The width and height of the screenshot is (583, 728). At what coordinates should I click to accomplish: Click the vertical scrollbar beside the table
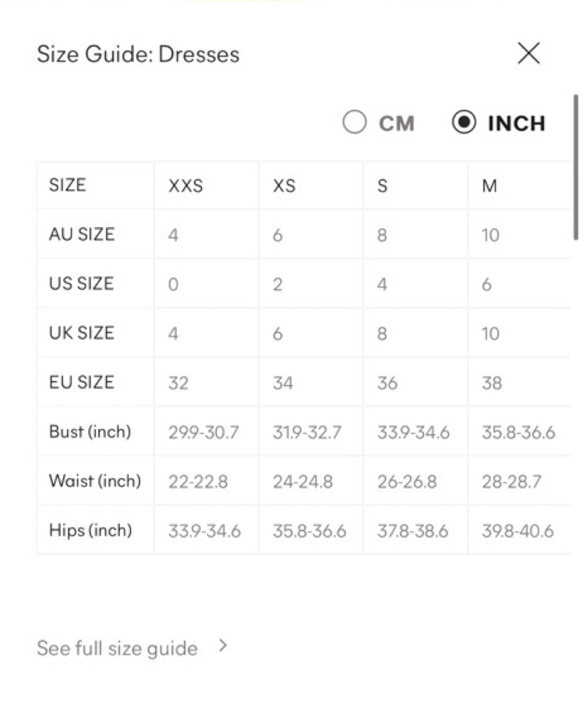pyautogui.click(x=576, y=167)
